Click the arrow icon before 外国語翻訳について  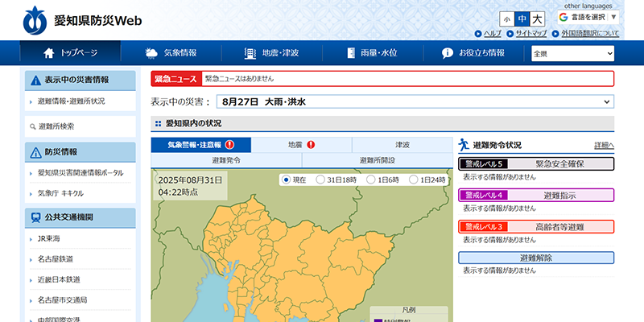pyautogui.click(x=555, y=34)
